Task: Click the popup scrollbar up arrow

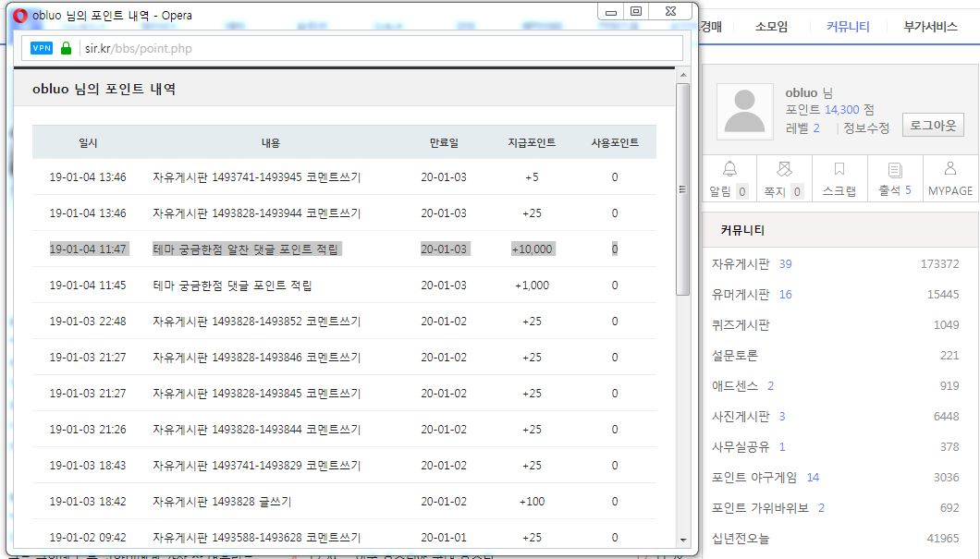Action: click(x=683, y=75)
